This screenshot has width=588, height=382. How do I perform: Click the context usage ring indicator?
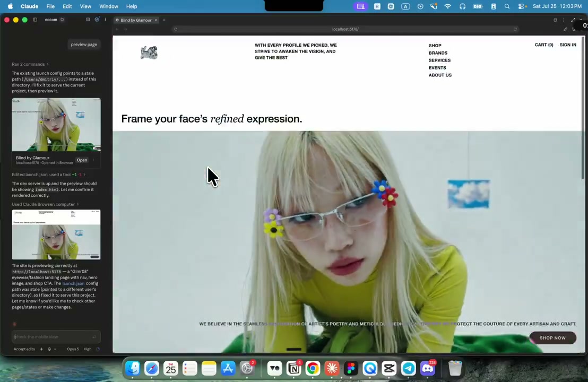pos(98,349)
